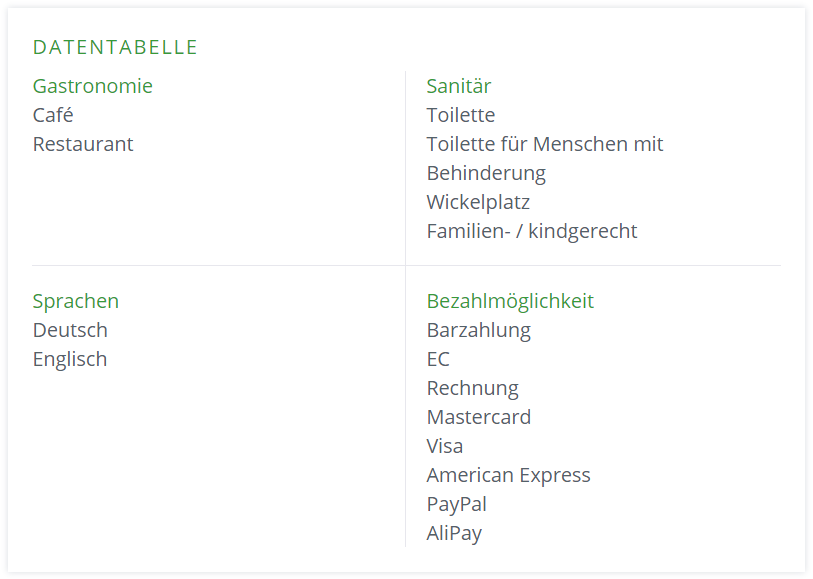This screenshot has width=813, height=579.
Task: Click the DATENTABELLE heading
Action: click(115, 47)
